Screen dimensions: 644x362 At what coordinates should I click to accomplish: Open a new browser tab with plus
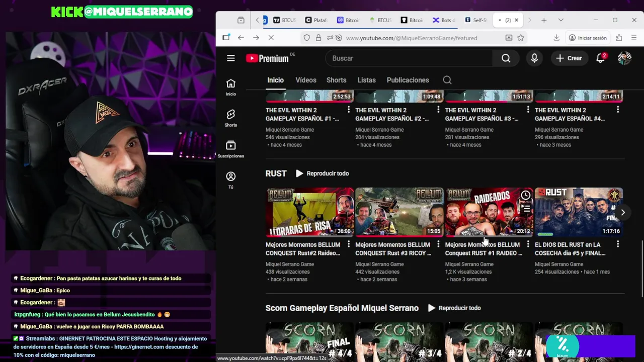[544, 20]
